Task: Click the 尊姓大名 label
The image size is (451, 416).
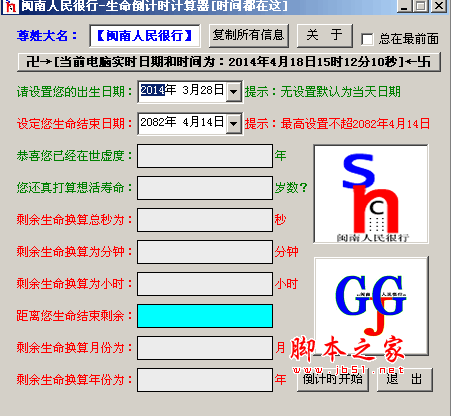Action: click(47, 36)
